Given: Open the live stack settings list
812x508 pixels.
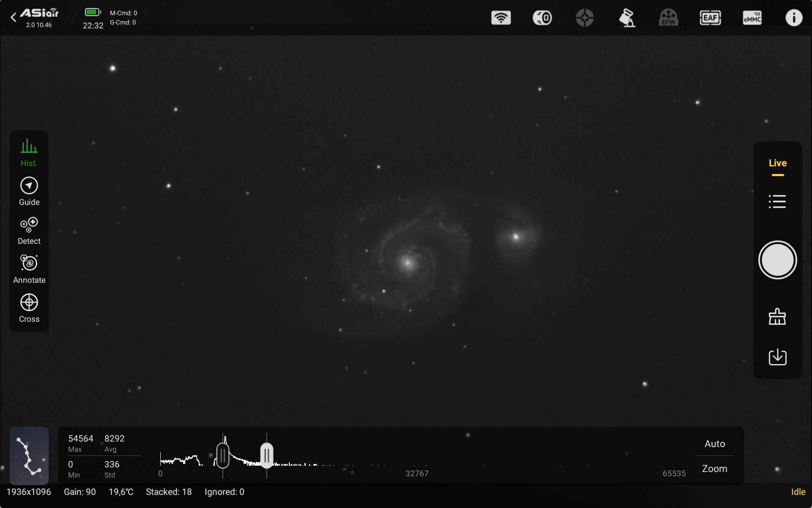Looking at the screenshot, I should [777, 202].
